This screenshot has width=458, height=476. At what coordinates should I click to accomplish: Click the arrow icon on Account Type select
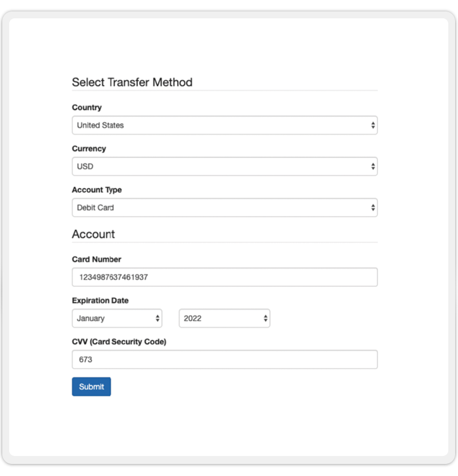click(x=373, y=208)
